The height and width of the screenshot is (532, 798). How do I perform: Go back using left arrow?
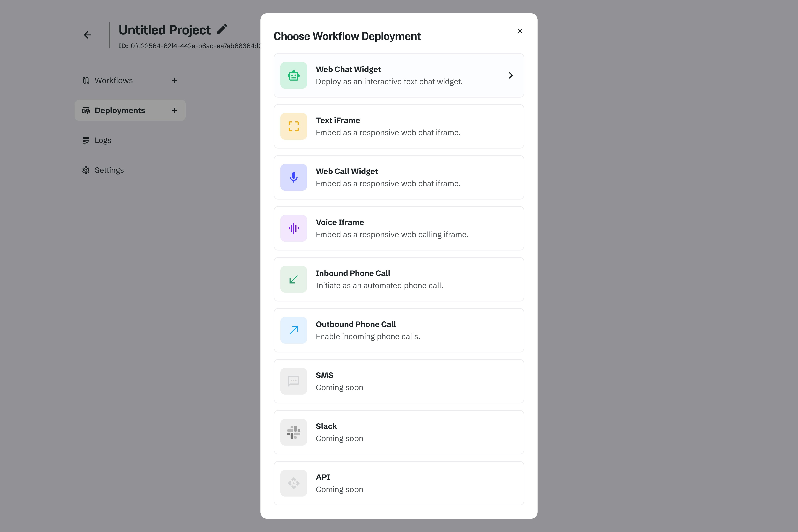[x=88, y=35]
